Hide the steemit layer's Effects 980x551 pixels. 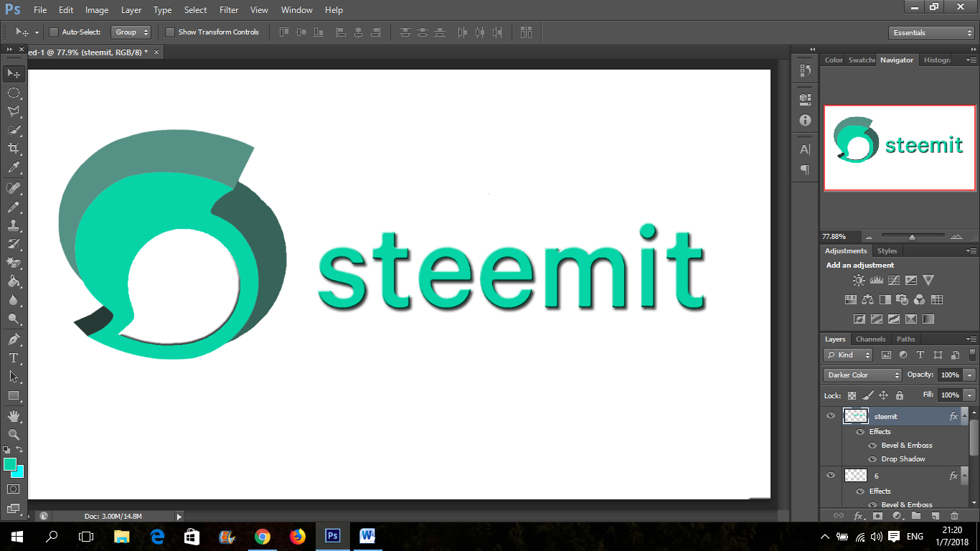[860, 432]
